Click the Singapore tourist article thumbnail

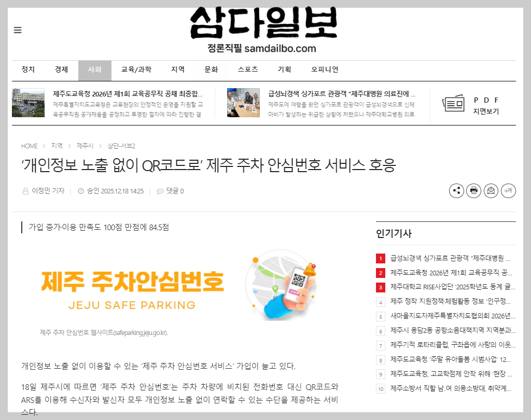(x=243, y=103)
